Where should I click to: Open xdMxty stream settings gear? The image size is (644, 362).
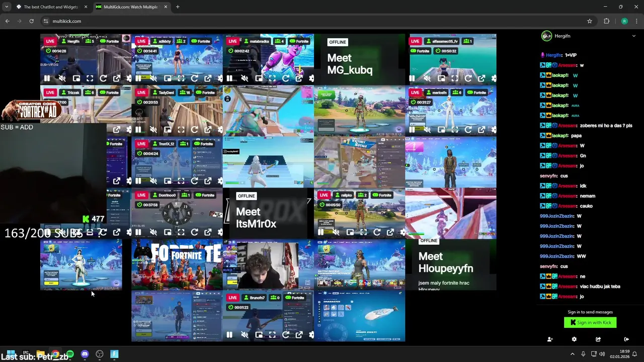(x=220, y=78)
